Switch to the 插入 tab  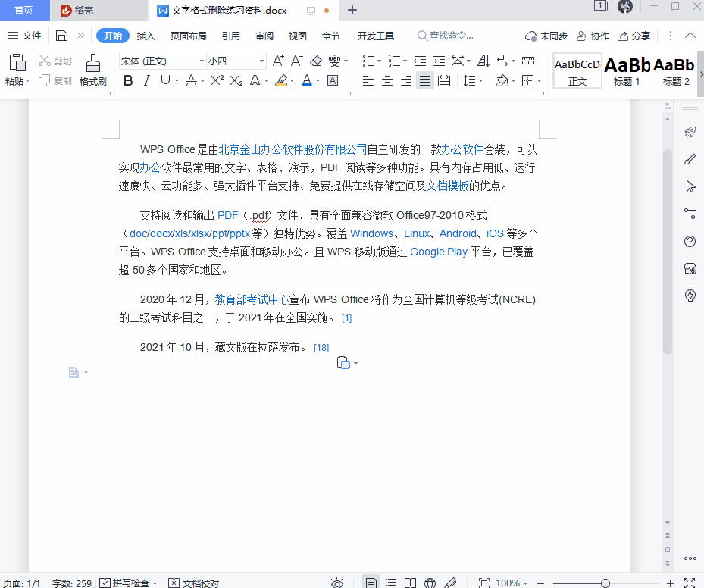click(145, 36)
